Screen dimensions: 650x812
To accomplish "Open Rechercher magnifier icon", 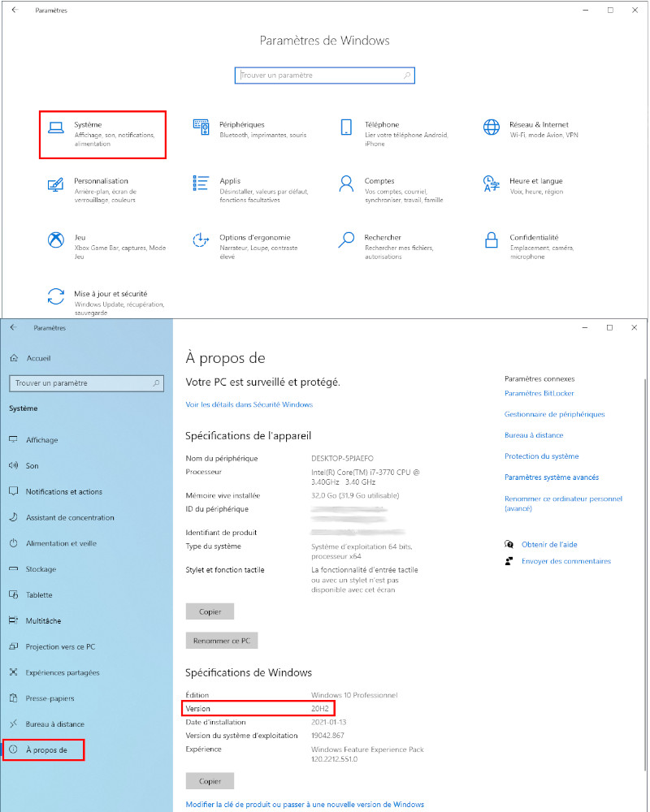I will pyautogui.click(x=346, y=240).
